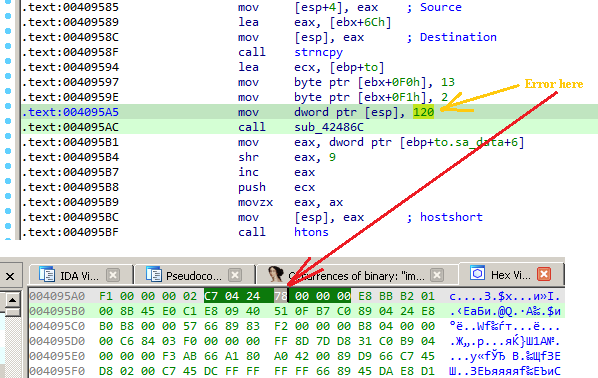The width and height of the screenshot is (598, 378).
Task: Click hex row address 004095E0
Action: point(57,356)
